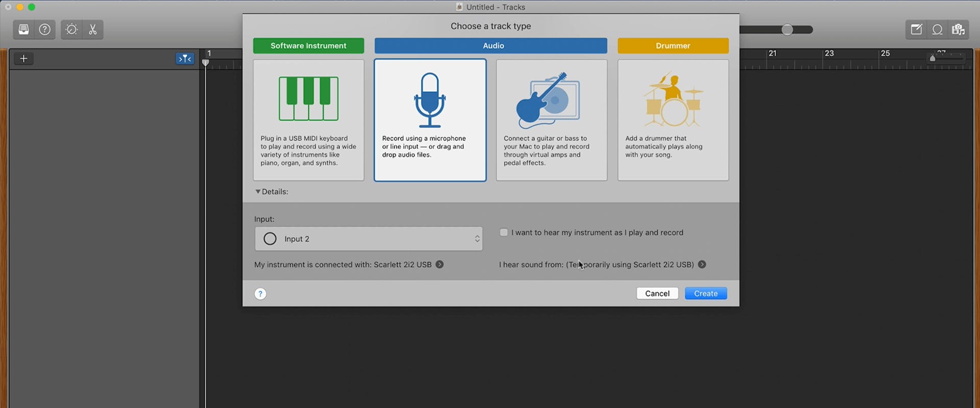Open the Note Pad icon
Image resolution: width=980 pixels, height=408 pixels.
pyautogui.click(x=916, y=30)
